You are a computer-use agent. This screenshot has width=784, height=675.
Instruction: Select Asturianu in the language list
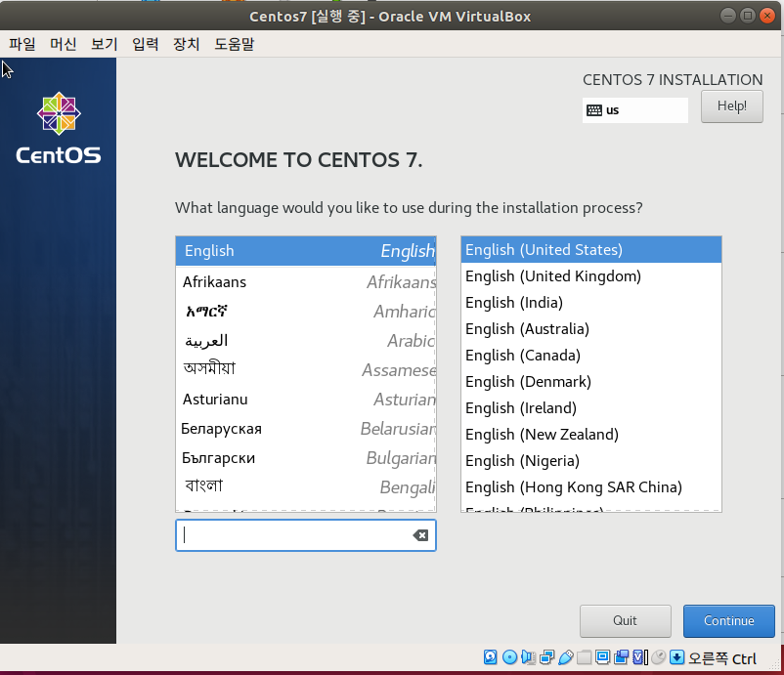tap(306, 400)
